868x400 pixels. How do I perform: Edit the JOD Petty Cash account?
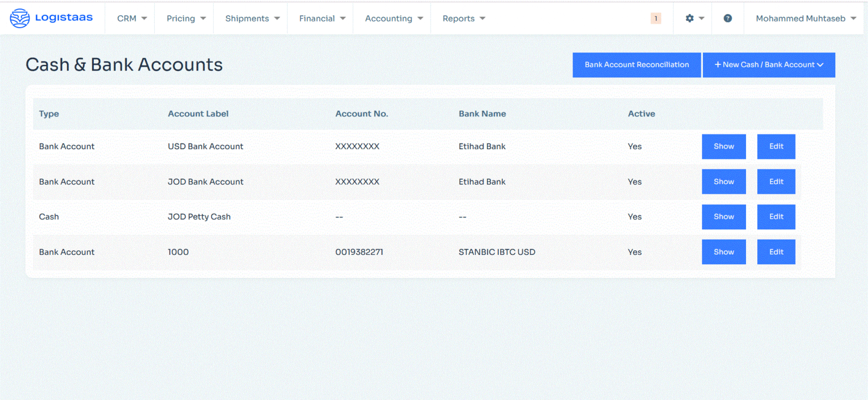tap(776, 217)
